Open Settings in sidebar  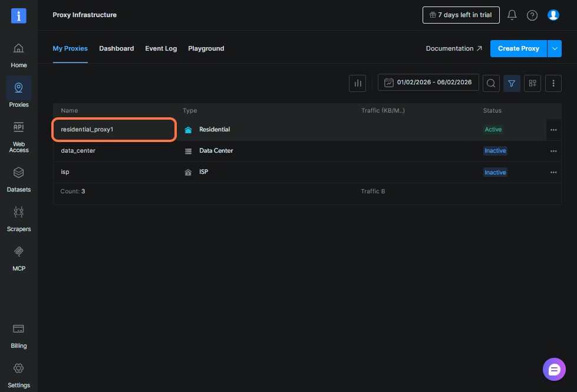19,375
